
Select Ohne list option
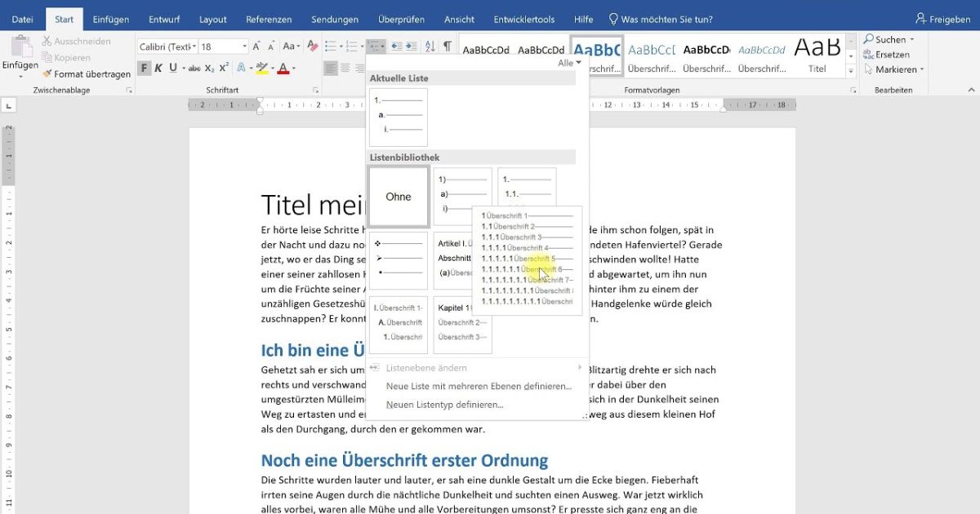399,197
